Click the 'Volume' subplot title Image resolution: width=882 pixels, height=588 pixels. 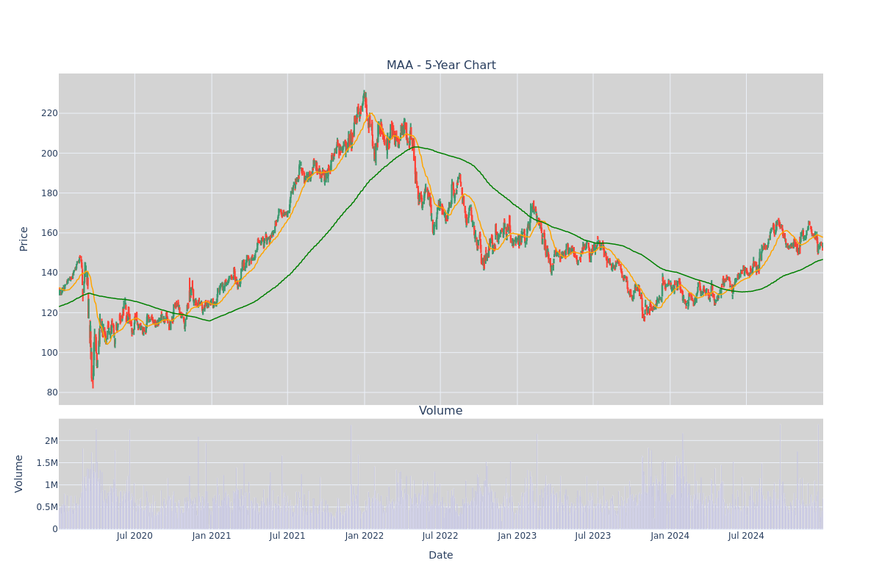(x=441, y=411)
